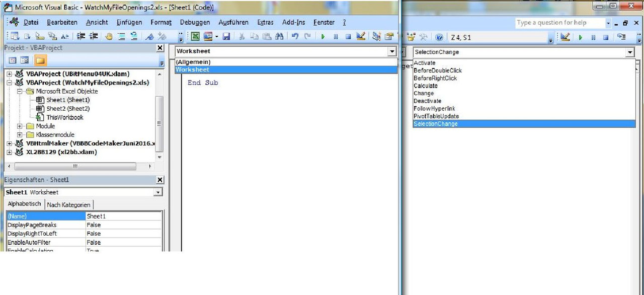Image resolution: width=644 pixels, height=295 pixels.
Task: Choose BeforeDoubleClick from the procedure list
Action: pos(524,70)
